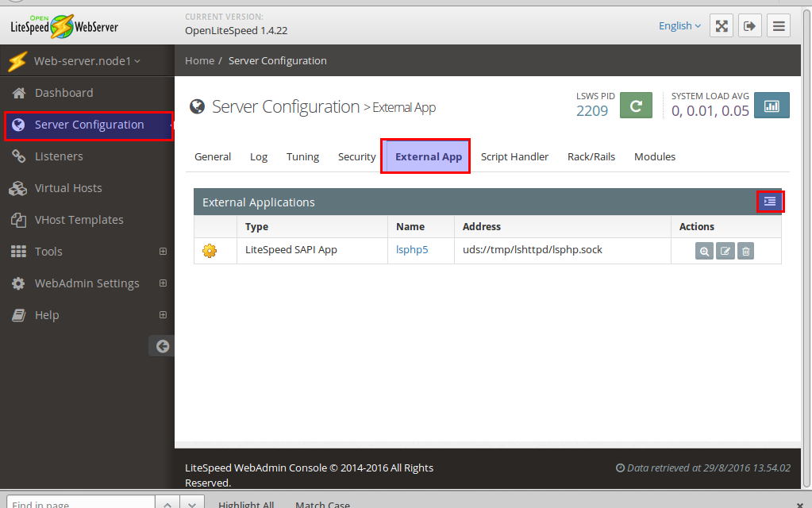This screenshot has height=508, width=812.
Task: Click the Virtual Hosts cubes icon
Action: tap(18, 188)
